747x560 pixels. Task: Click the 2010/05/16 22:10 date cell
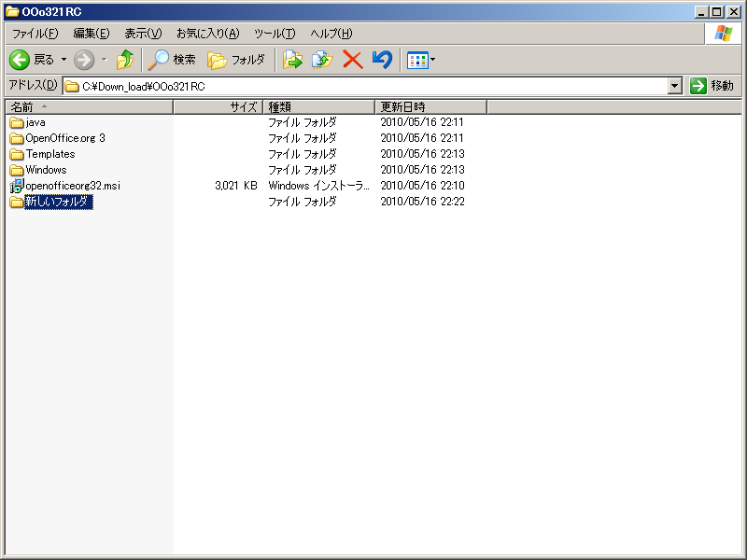point(423,186)
